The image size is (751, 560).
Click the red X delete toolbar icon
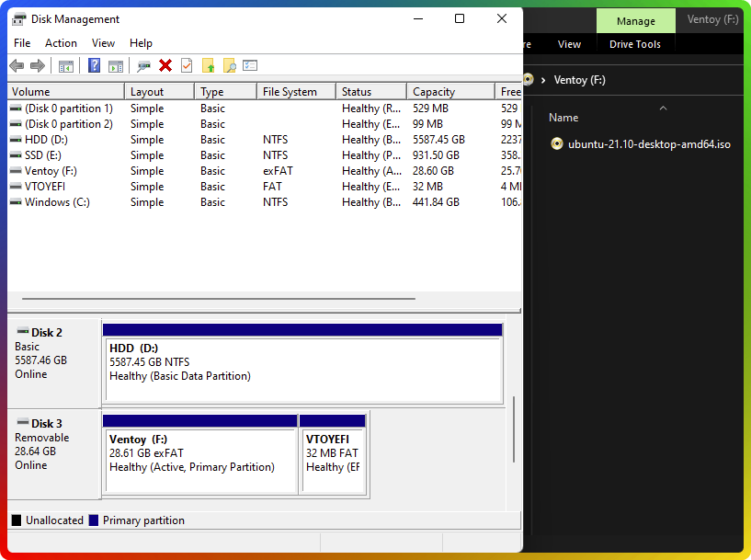tap(166, 65)
